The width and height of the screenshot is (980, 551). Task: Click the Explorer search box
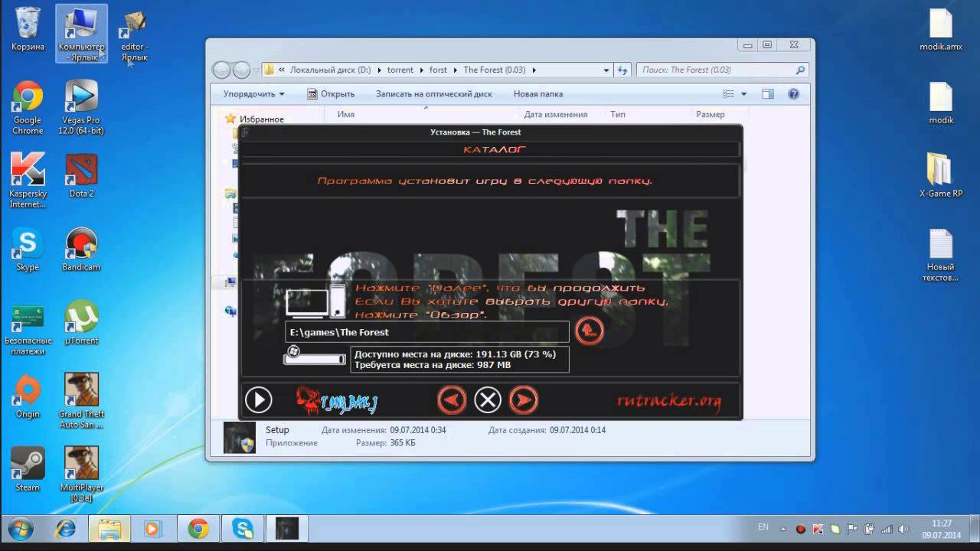coord(722,70)
